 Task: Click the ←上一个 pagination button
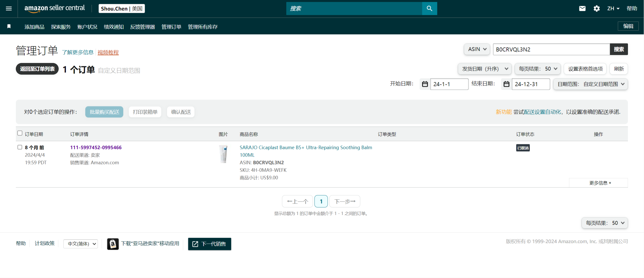(x=297, y=201)
